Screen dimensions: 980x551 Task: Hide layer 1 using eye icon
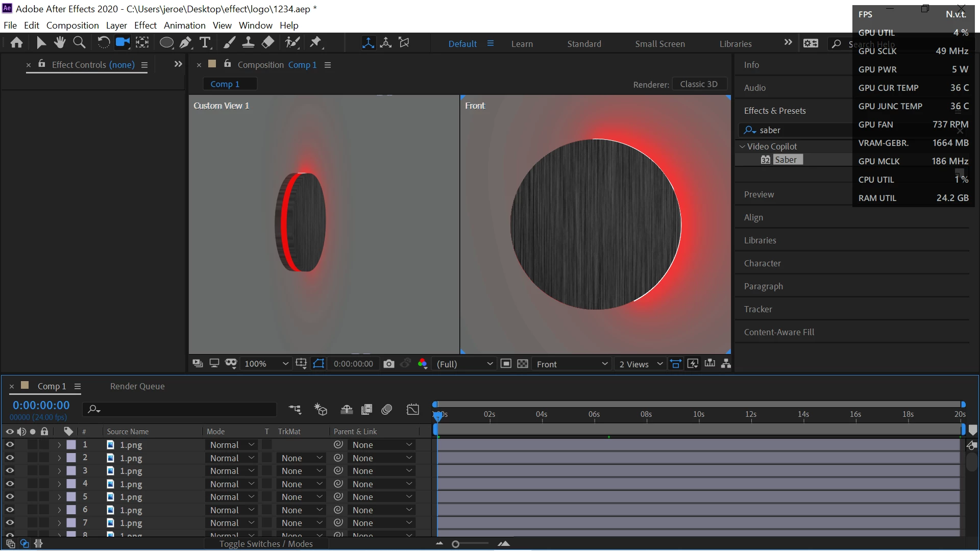click(10, 445)
